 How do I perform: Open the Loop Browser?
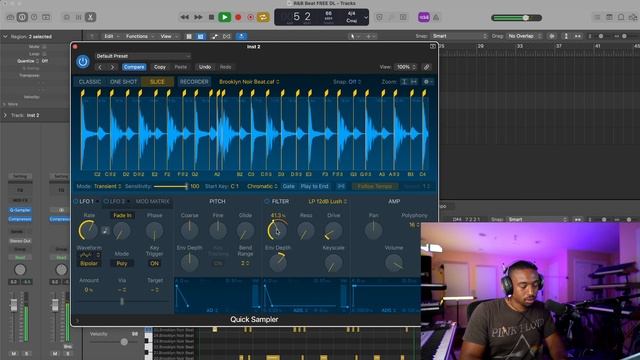pos(621,17)
